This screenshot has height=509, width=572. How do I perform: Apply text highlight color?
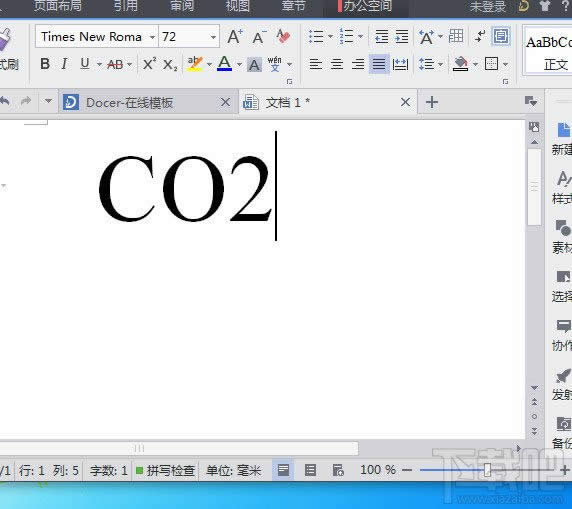(x=195, y=64)
